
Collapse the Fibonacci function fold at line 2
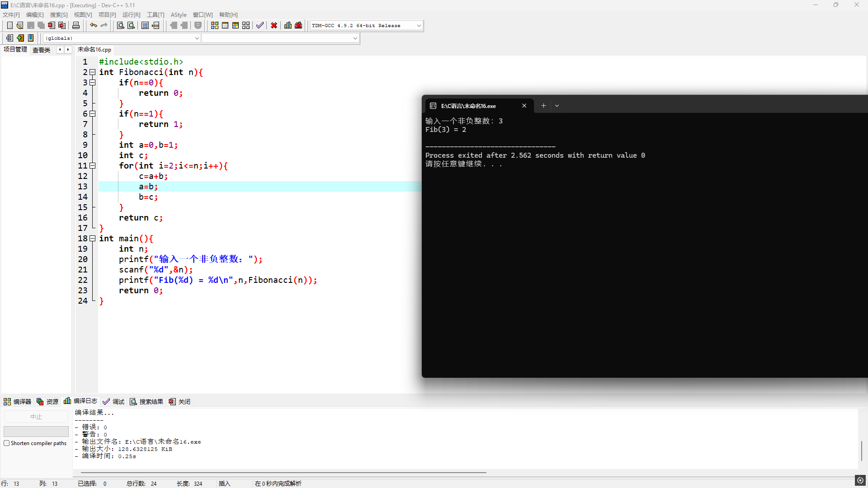(x=93, y=72)
